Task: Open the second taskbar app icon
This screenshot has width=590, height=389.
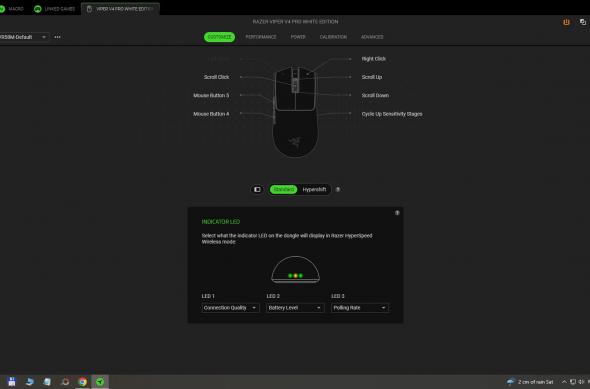Action: tap(29, 381)
